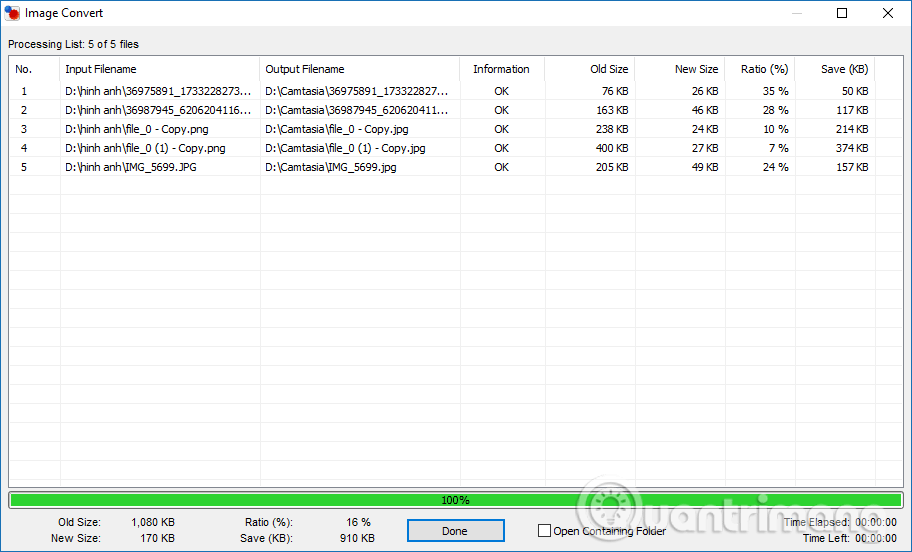912x552 pixels.
Task: Sort list by Old Size column
Action: [x=609, y=69]
